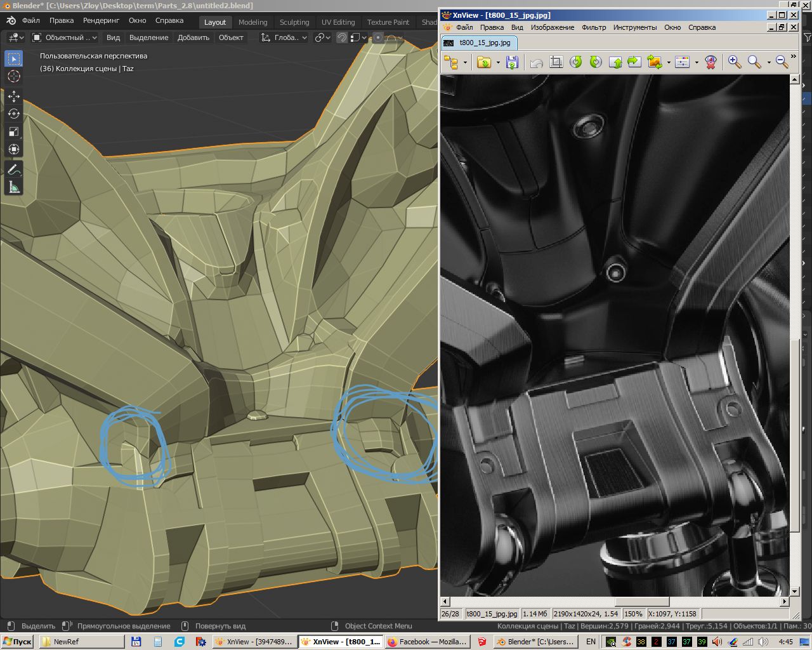Open Blender Справка menu
The width and height of the screenshot is (812, 650).
click(169, 20)
